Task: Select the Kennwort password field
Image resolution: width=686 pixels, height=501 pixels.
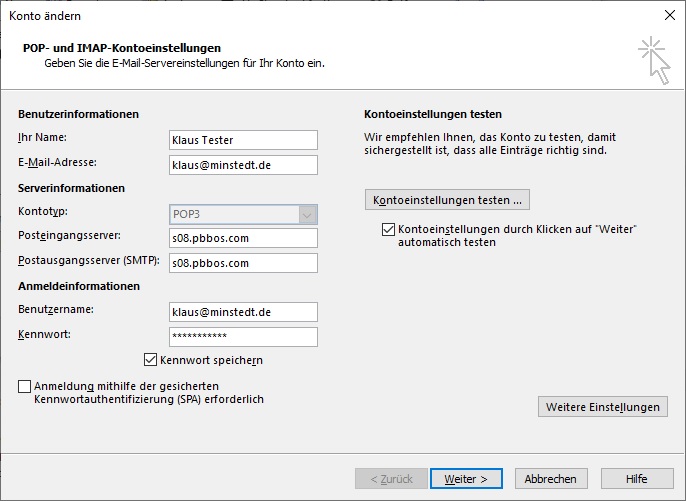Action: point(244,337)
